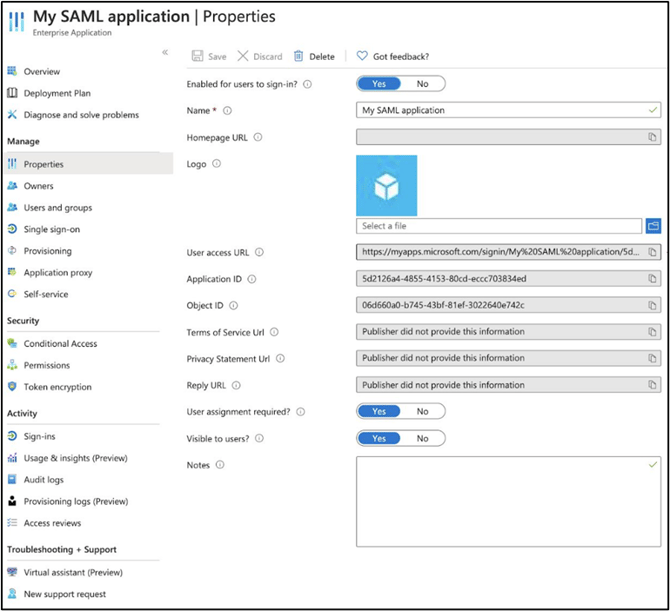Show info tooltip for Terms of Service Url
Image resolution: width=670 pixels, height=611 pixels.
274,332
